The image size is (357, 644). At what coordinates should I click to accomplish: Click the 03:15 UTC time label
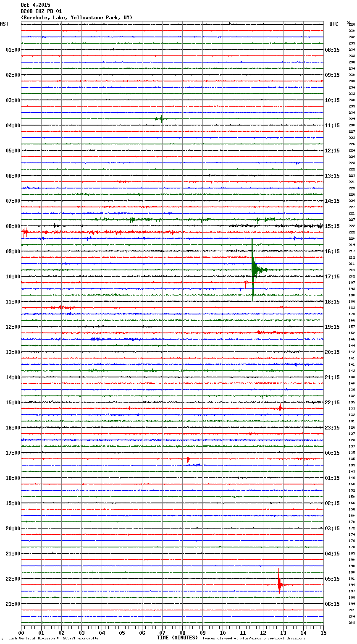tap(332, 529)
